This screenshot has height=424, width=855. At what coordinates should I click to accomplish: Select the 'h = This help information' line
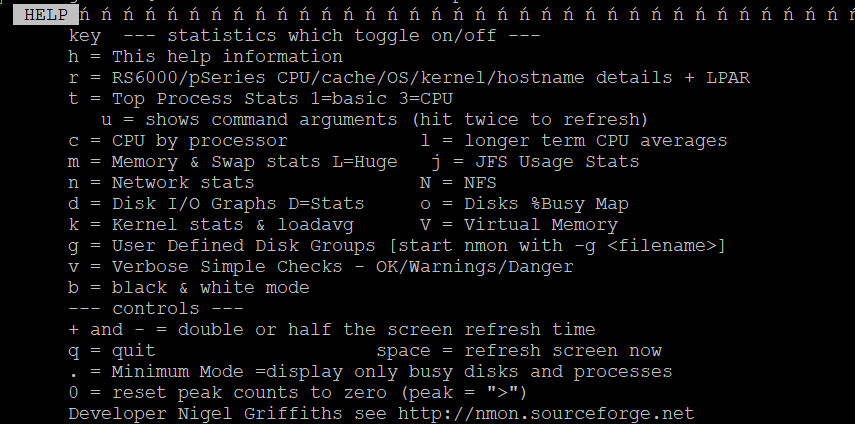(206, 57)
